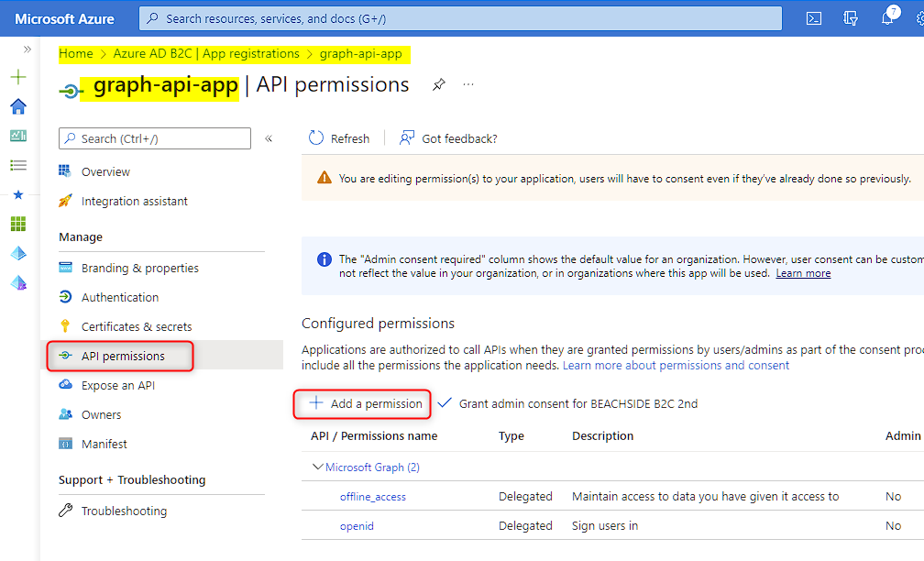
Task: Open Cloud Shell from top bar
Action: click(x=814, y=19)
